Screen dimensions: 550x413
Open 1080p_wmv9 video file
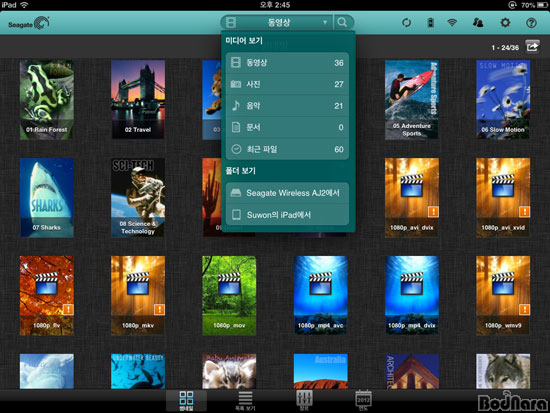(x=503, y=295)
